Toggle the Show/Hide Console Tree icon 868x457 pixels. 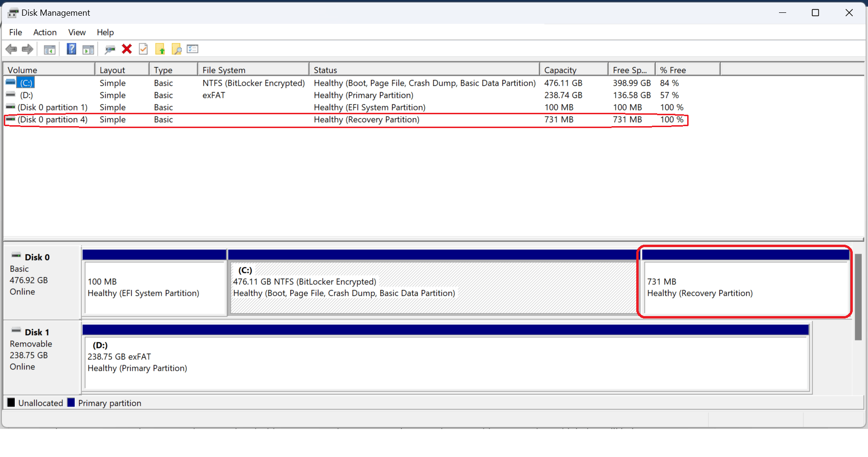coord(49,49)
